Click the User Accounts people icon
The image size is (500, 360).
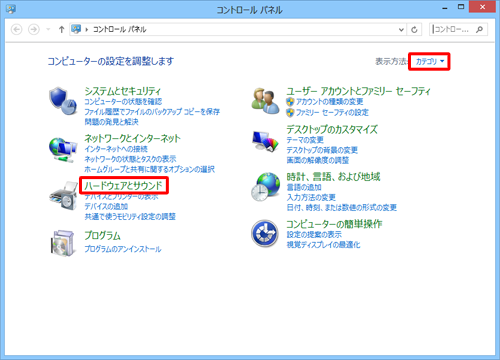pos(265,101)
